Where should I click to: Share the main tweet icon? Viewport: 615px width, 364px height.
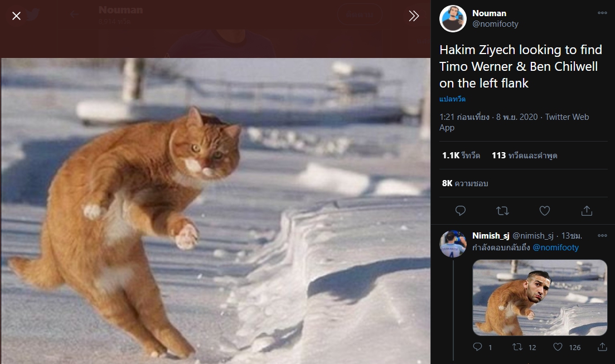(587, 211)
